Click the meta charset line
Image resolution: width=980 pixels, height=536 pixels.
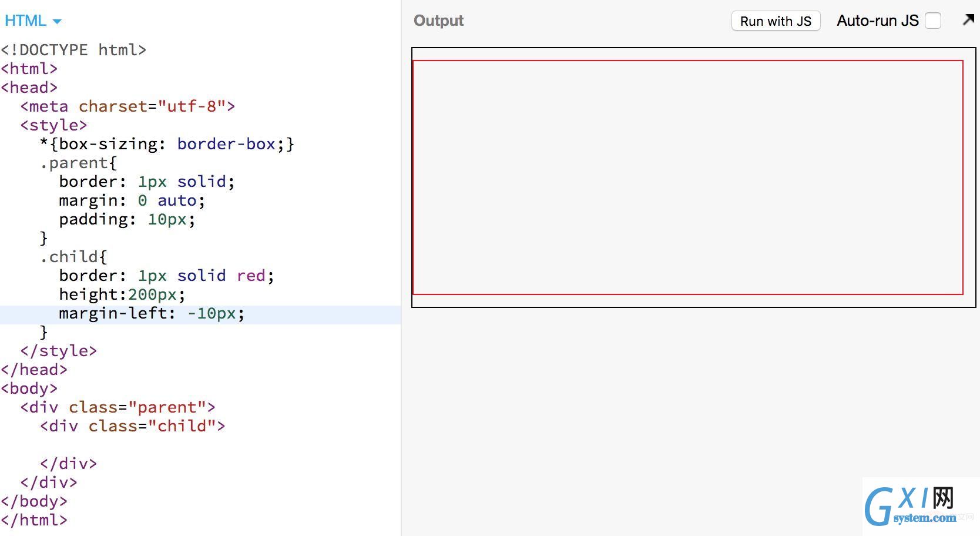[127, 106]
